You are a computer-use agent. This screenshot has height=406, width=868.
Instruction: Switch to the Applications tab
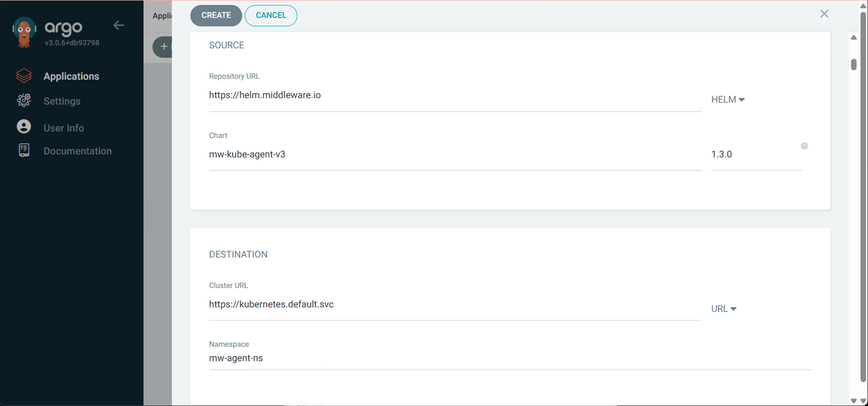[x=162, y=15]
